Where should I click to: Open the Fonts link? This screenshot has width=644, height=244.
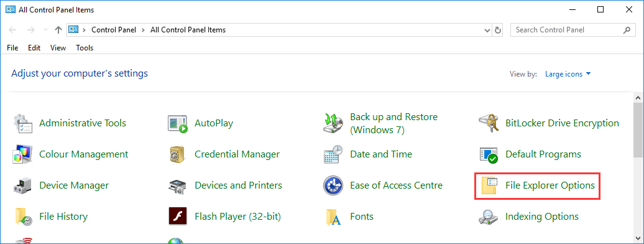pos(362,217)
